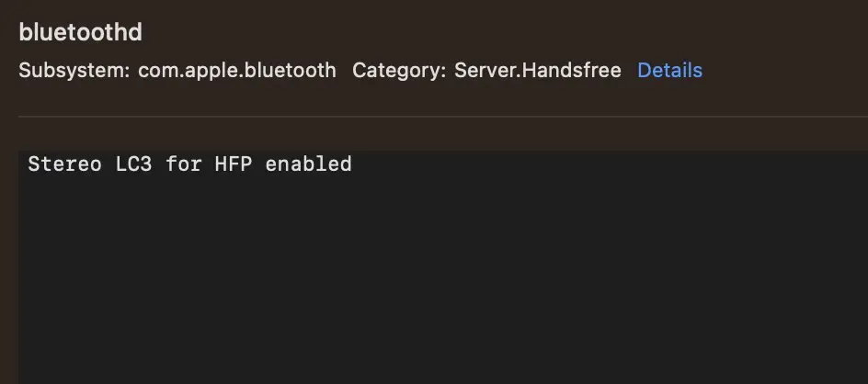Click the HFP text in the message

234,165
